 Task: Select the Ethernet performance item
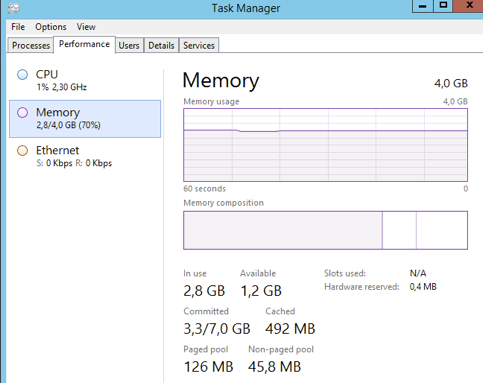pyautogui.click(x=85, y=157)
